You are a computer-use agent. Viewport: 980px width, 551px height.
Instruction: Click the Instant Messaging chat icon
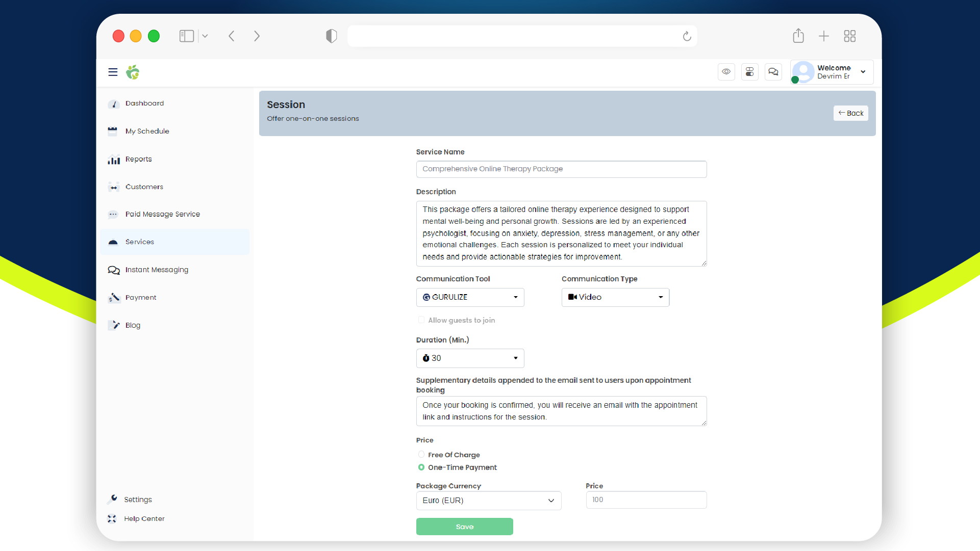click(x=113, y=269)
